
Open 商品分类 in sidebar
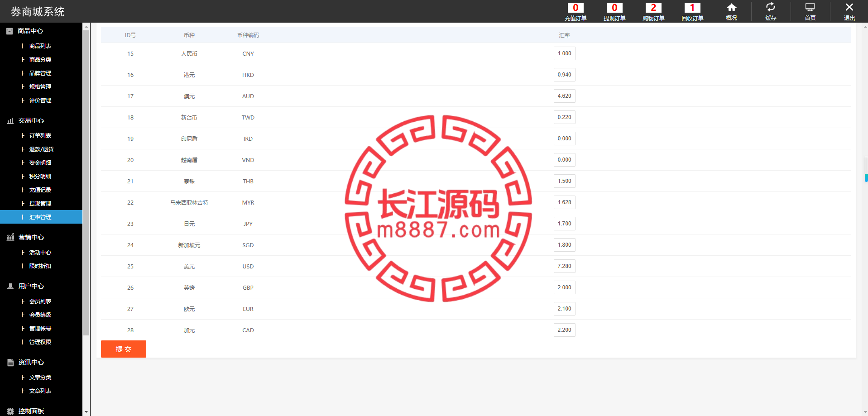coord(40,60)
